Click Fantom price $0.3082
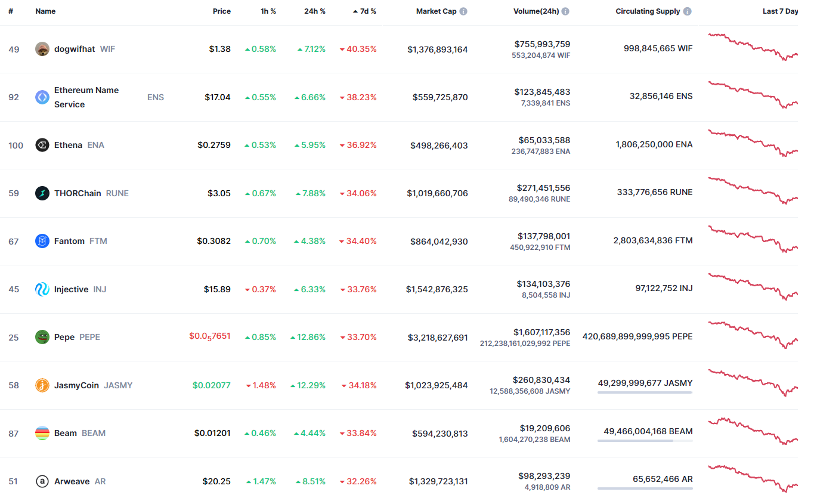 click(214, 241)
